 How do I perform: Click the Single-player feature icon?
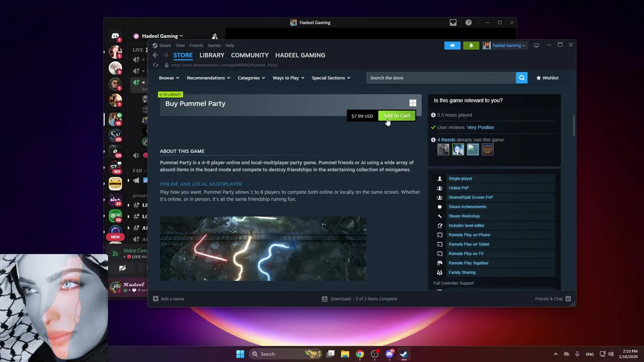click(x=440, y=178)
